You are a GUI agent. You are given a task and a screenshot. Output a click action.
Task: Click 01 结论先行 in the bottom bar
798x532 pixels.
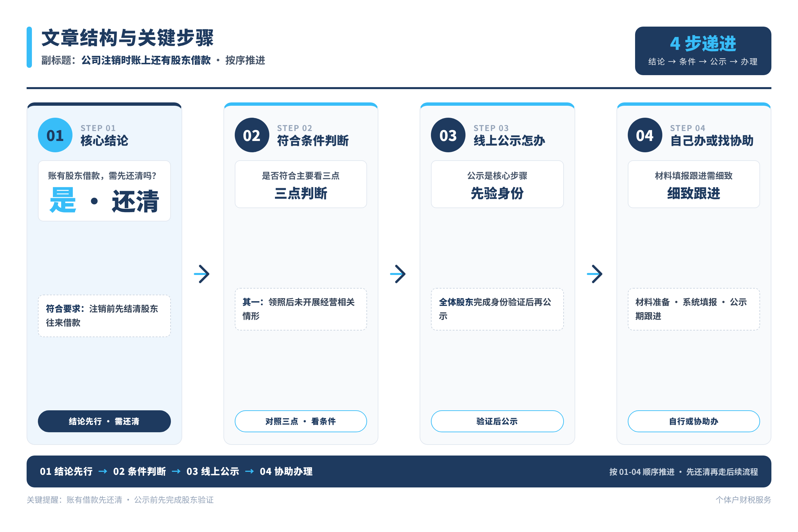(66, 471)
